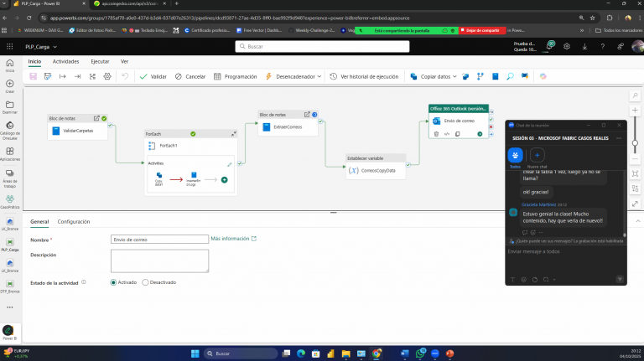Select the Activado radio button
Viewport: 644px width, 361px height.
[x=114, y=282]
